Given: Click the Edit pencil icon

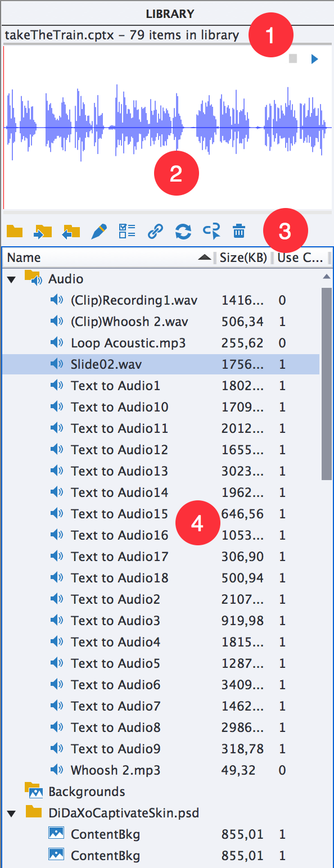Looking at the screenshot, I should 98,231.
